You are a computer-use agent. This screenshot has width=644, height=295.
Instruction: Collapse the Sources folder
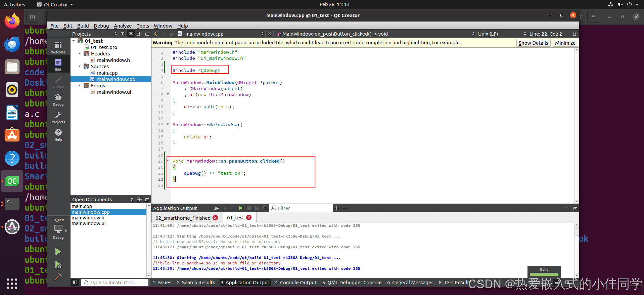[80, 67]
